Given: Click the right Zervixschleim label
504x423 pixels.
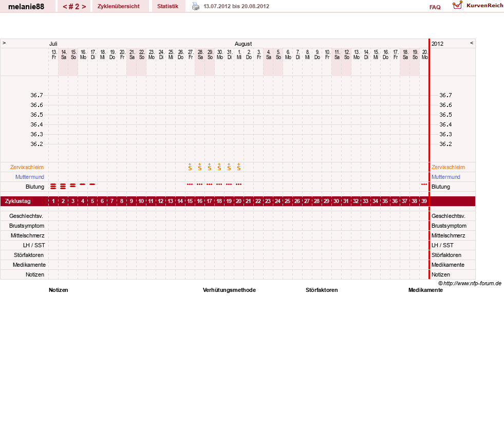Looking at the screenshot, I should (448, 167).
